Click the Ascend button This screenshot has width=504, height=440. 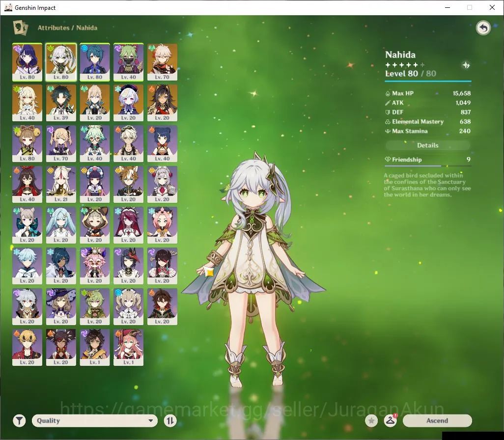(x=437, y=420)
